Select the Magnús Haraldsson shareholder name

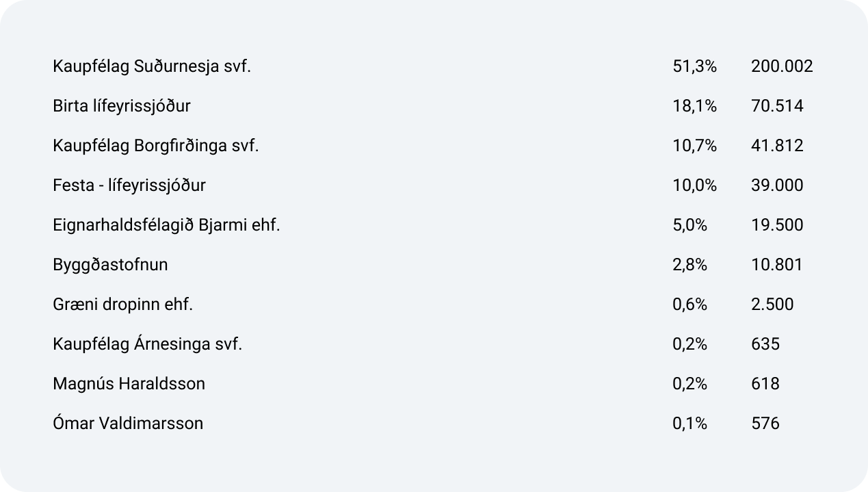[129, 384]
